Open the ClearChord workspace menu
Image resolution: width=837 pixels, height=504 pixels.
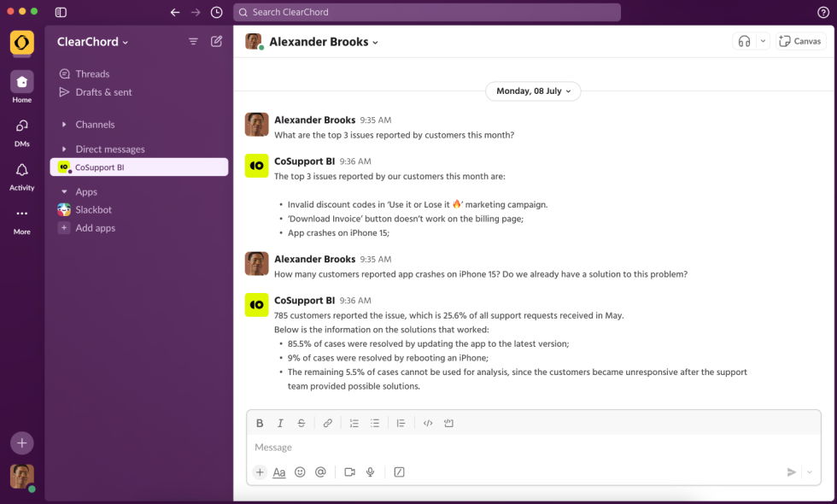[92, 42]
